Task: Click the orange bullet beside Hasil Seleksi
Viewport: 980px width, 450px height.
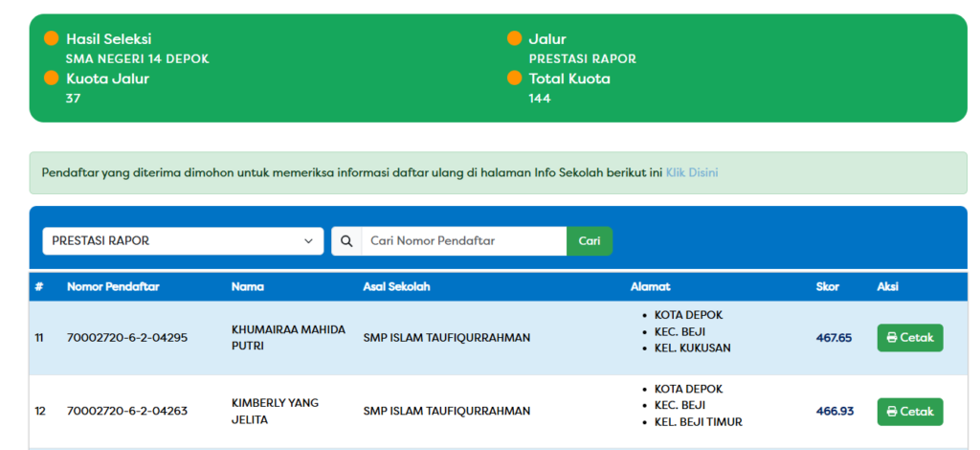Action: 52,38
